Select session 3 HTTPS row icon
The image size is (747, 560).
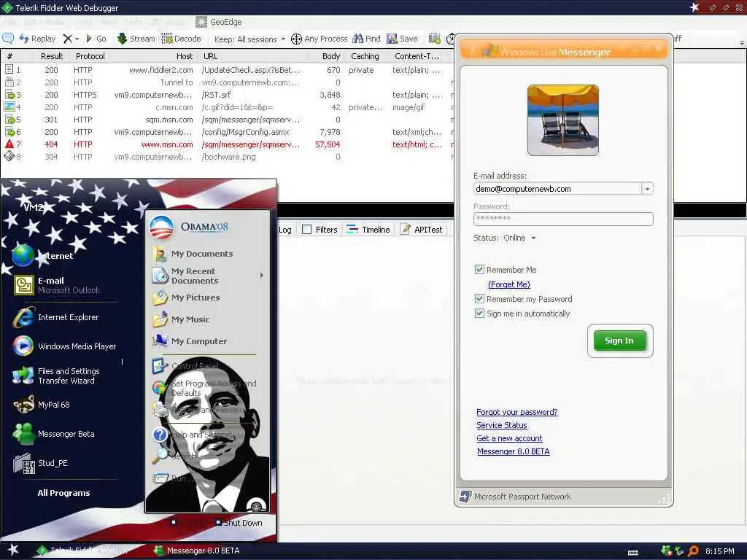(x=9, y=94)
